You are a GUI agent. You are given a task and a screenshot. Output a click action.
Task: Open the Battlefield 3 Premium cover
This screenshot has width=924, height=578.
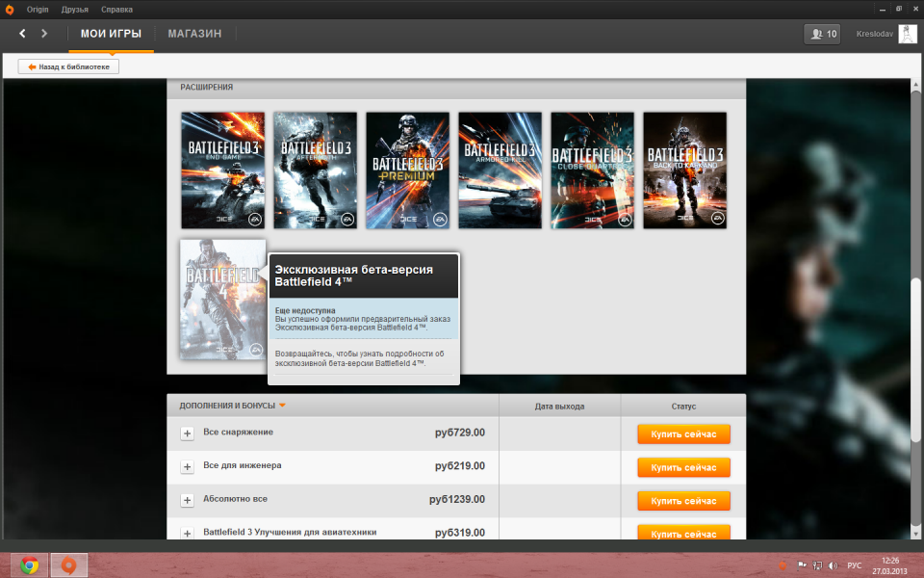click(408, 171)
